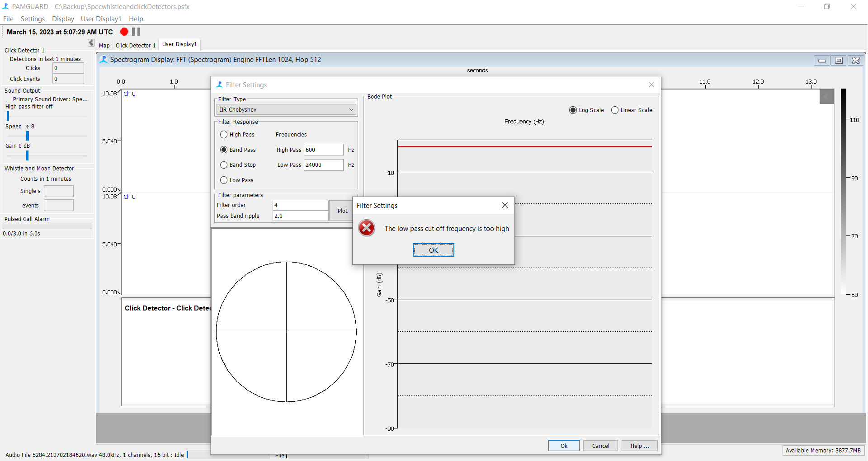The height and width of the screenshot is (461, 868).
Task: Close the Filter Settings dialog window
Action: pyautogui.click(x=651, y=85)
